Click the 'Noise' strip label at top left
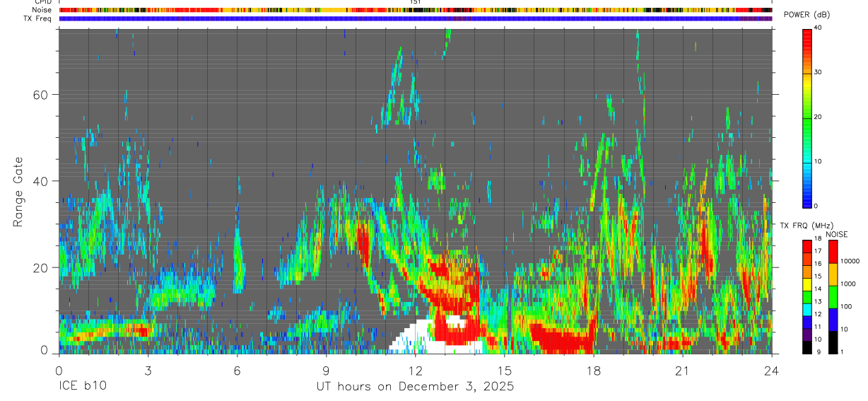868x401 pixels. [42, 10]
